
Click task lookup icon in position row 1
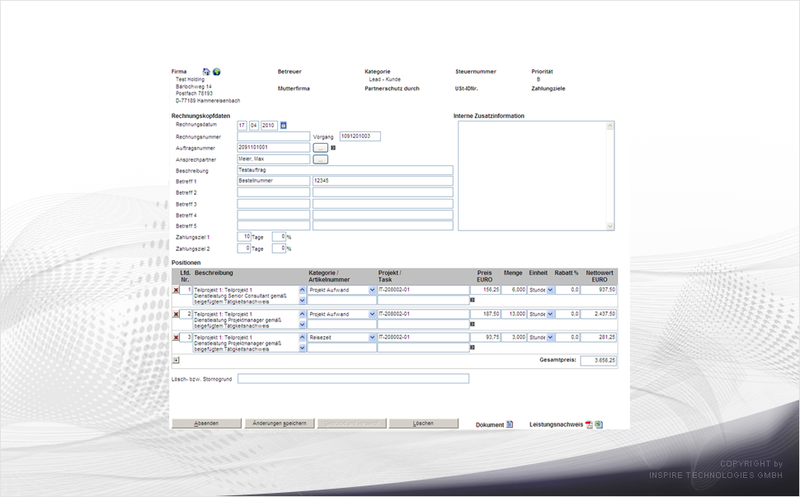pyautogui.click(x=472, y=300)
